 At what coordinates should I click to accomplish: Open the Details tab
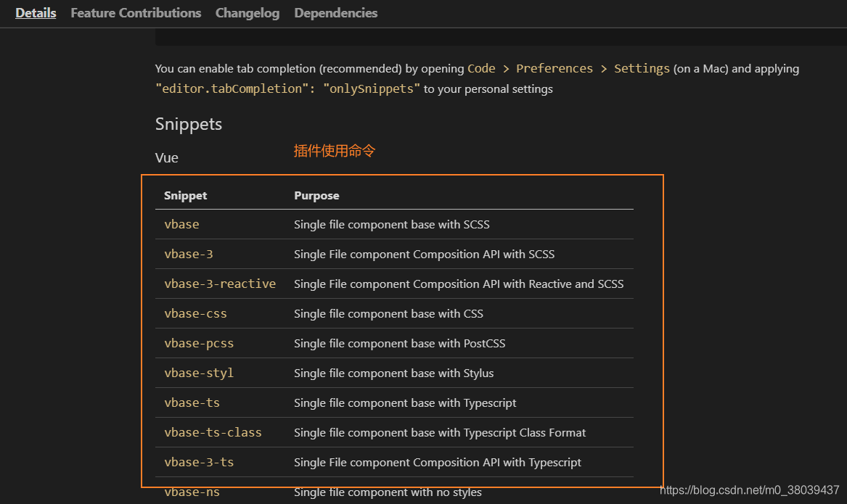36,13
